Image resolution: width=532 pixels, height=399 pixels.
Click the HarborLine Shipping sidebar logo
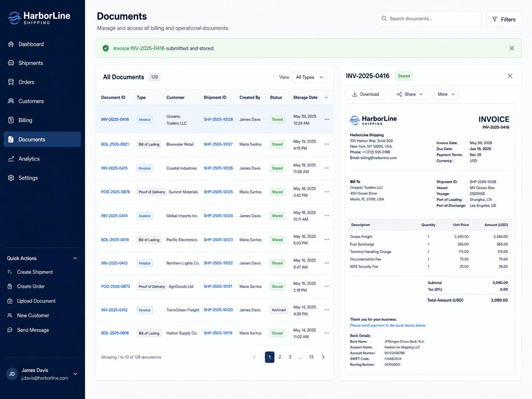pos(39,18)
